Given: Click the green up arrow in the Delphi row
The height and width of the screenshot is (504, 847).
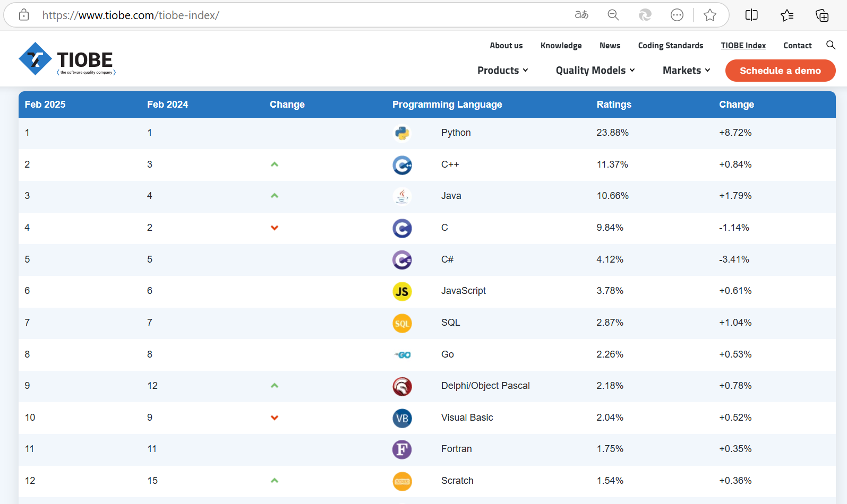Looking at the screenshot, I should tap(275, 386).
